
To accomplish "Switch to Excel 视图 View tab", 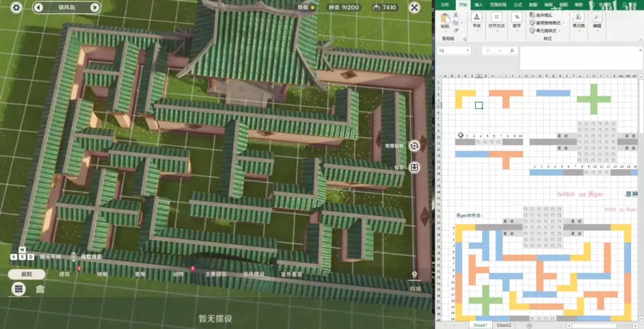I will 563,5.
